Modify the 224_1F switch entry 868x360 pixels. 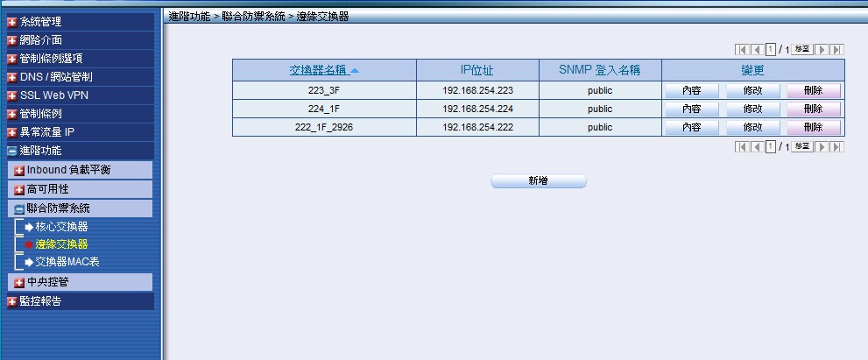(752, 109)
